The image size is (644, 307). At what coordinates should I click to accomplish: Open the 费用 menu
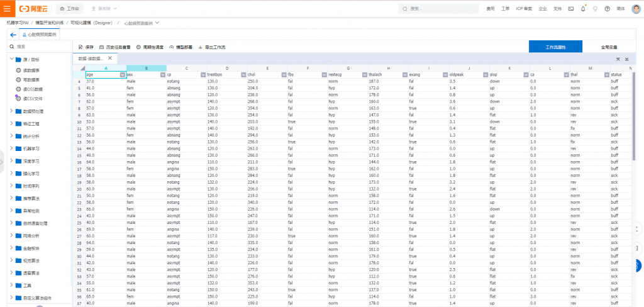[x=491, y=9]
